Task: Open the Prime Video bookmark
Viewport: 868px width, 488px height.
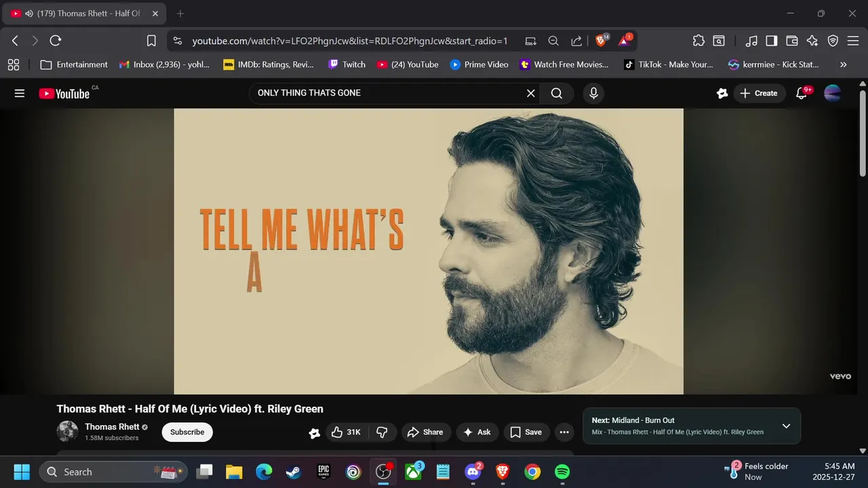Action: [479, 64]
